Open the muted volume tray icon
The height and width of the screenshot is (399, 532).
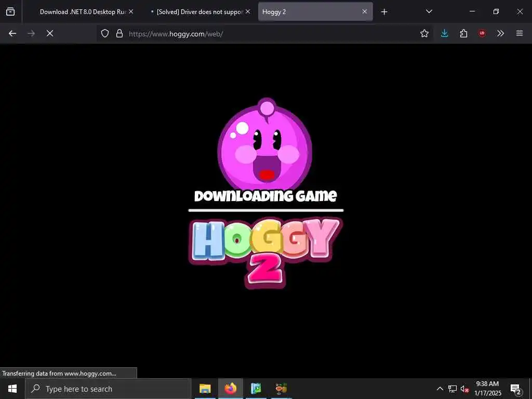464,389
